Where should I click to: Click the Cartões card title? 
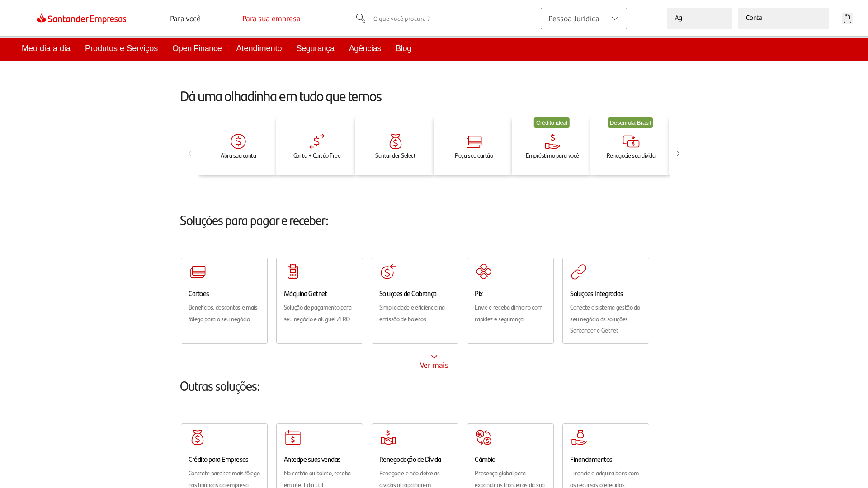click(x=198, y=294)
